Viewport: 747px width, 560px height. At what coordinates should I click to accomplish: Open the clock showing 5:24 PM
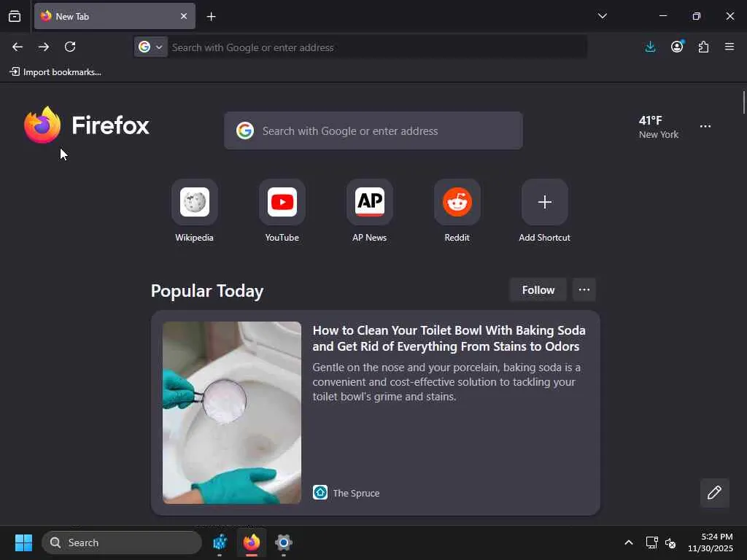pos(710,542)
